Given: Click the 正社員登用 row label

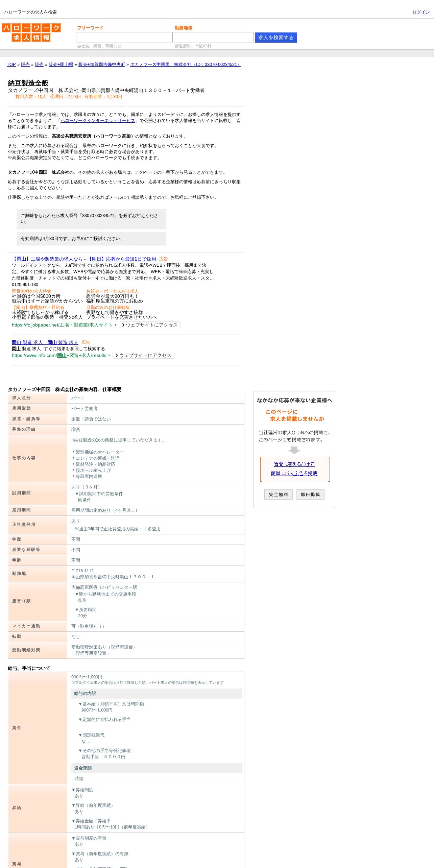Looking at the screenshot, I should [24, 525].
